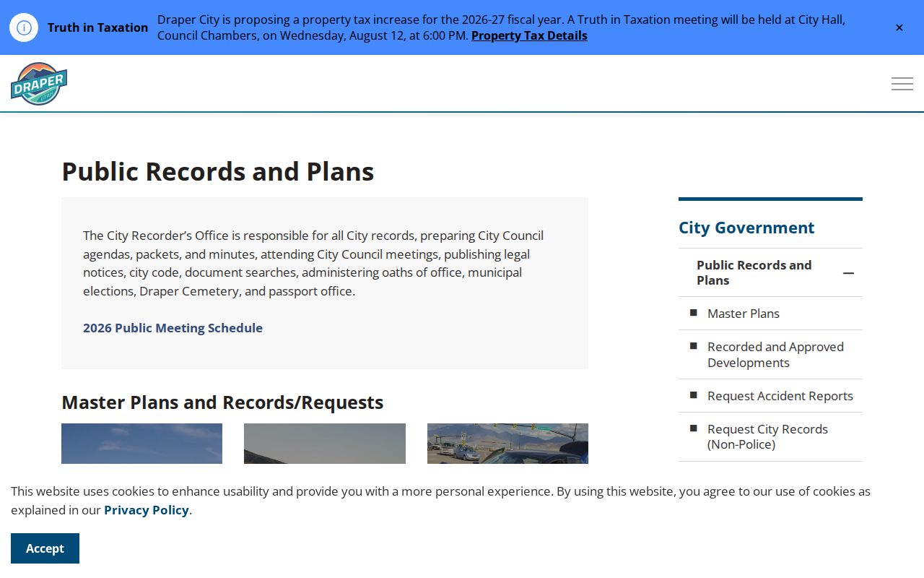
Task: Open the 2026 Public Meeting Schedule
Action: [173, 328]
